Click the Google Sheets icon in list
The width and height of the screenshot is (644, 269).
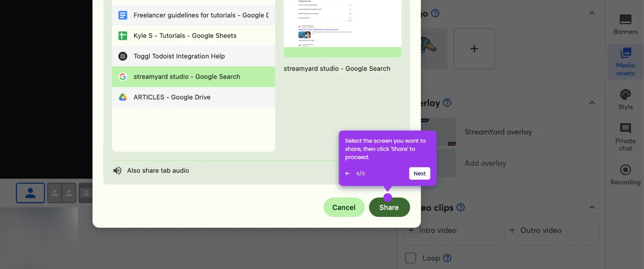pos(123,36)
